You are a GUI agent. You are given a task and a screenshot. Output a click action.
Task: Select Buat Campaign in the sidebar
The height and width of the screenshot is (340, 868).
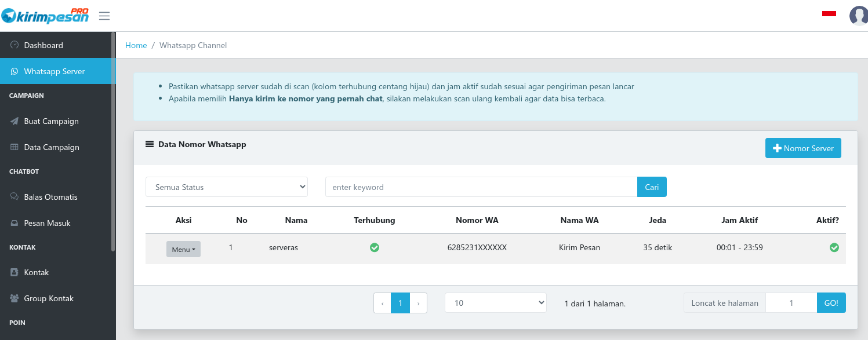coord(51,121)
